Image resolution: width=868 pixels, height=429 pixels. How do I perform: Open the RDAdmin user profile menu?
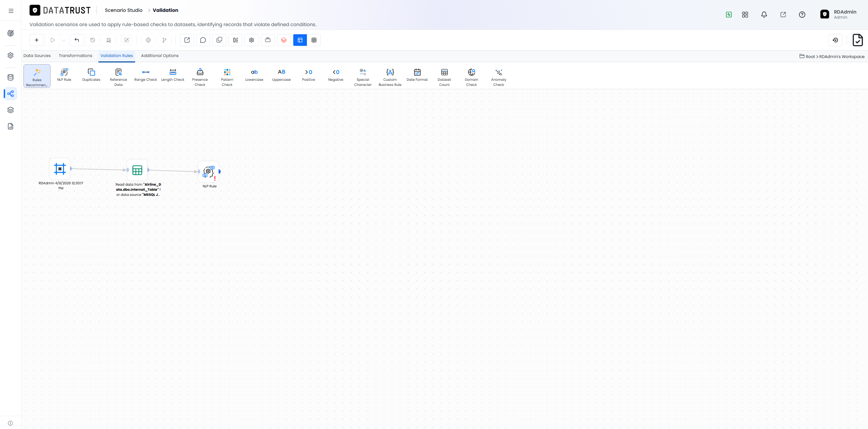pos(838,14)
